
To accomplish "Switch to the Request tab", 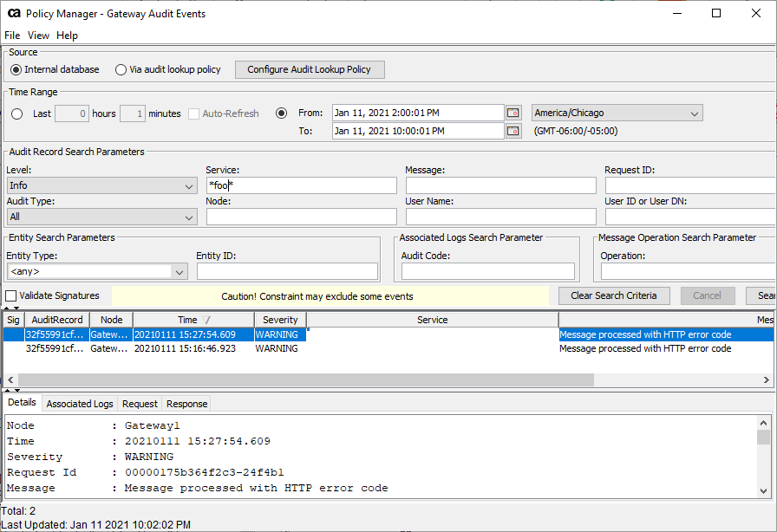I will point(140,404).
